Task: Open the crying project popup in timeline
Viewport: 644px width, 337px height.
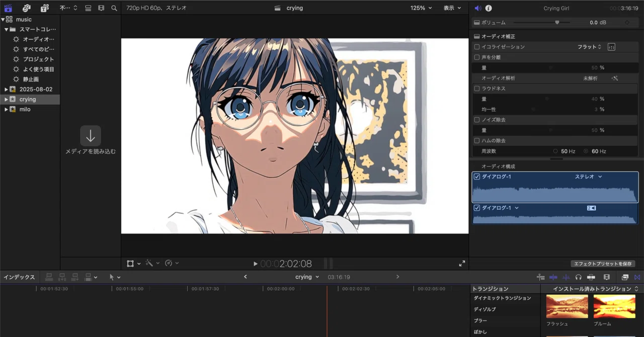Action: pyautogui.click(x=307, y=277)
